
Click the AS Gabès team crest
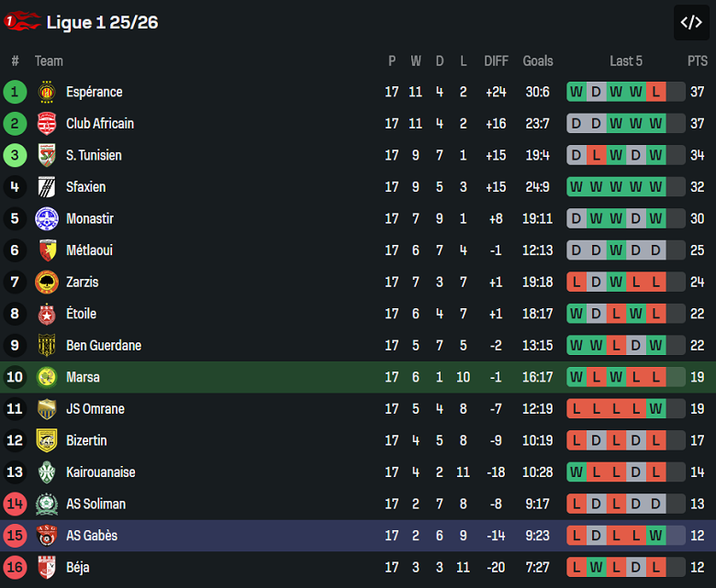(46, 536)
